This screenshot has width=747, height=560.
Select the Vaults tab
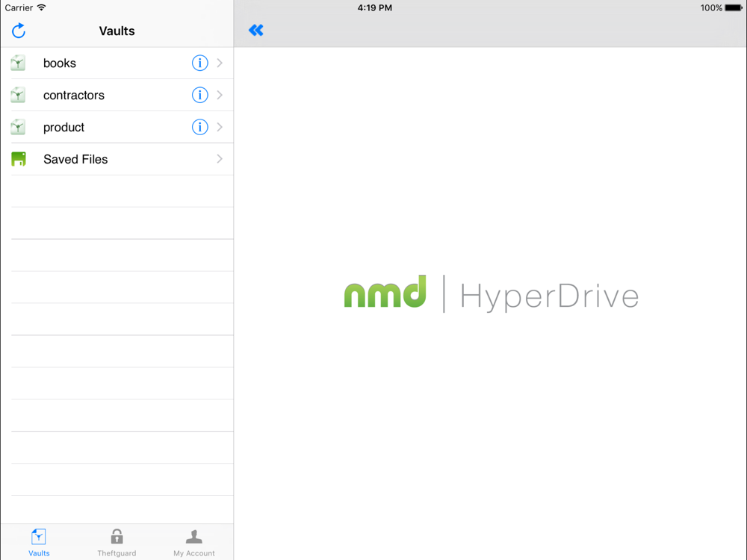pos(39,542)
